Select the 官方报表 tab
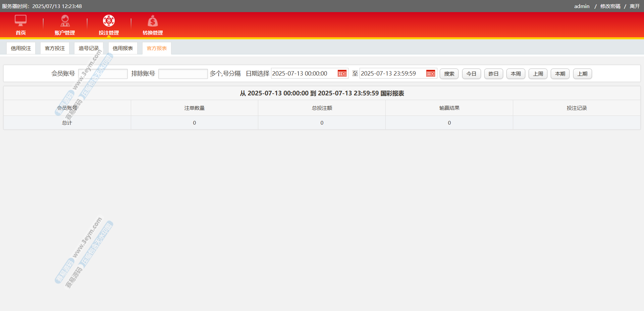This screenshot has width=644, height=311. pyautogui.click(x=157, y=48)
